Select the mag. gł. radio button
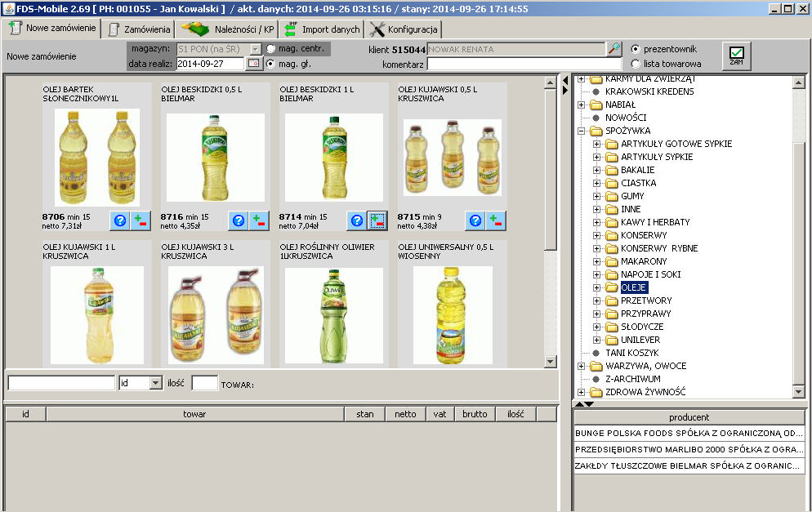The width and height of the screenshot is (812, 512). [270, 64]
